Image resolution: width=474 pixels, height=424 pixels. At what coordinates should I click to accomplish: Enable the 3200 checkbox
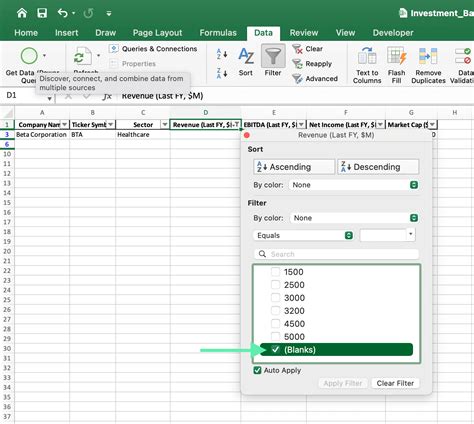tap(275, 311)
